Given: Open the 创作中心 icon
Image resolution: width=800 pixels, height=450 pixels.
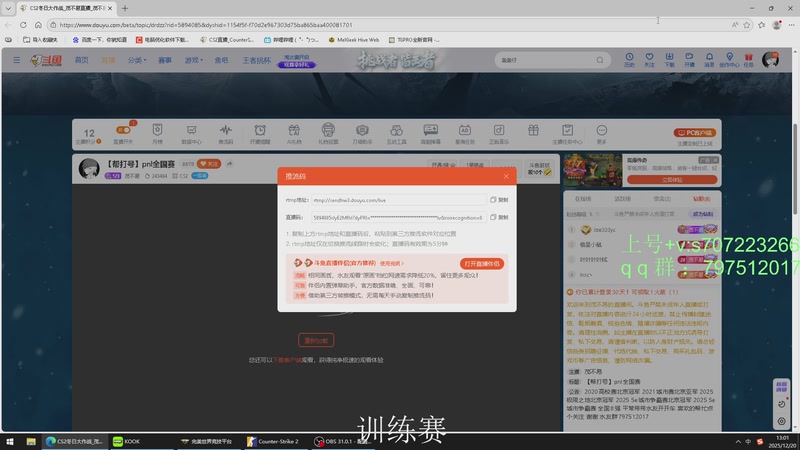Looking at the screenshot, I should [x=729, y=60].
